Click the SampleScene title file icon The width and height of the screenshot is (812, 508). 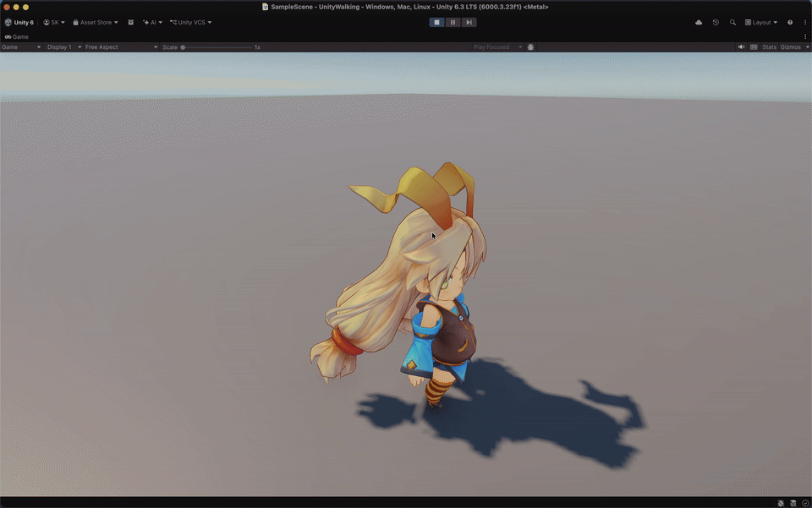265,7
